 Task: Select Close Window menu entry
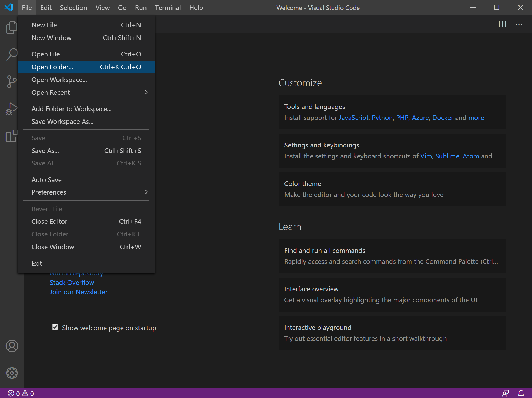[86, 247]
